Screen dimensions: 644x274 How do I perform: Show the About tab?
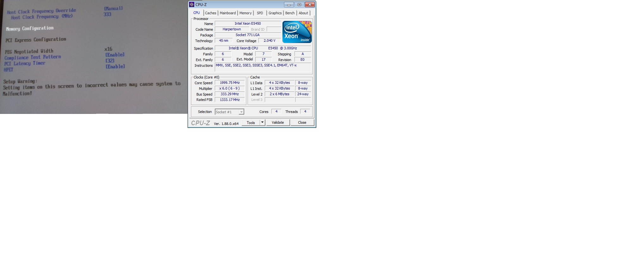303,13
